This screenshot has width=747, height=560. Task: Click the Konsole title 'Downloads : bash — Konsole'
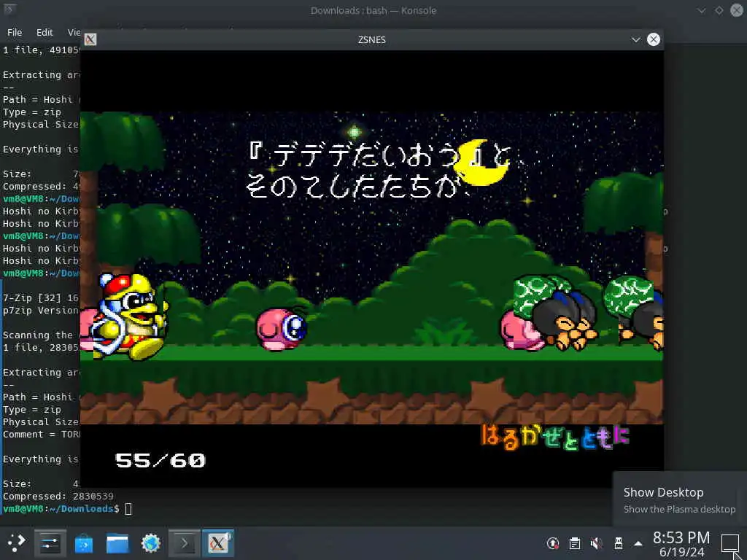pyautogui.click(x=373, y=10)
